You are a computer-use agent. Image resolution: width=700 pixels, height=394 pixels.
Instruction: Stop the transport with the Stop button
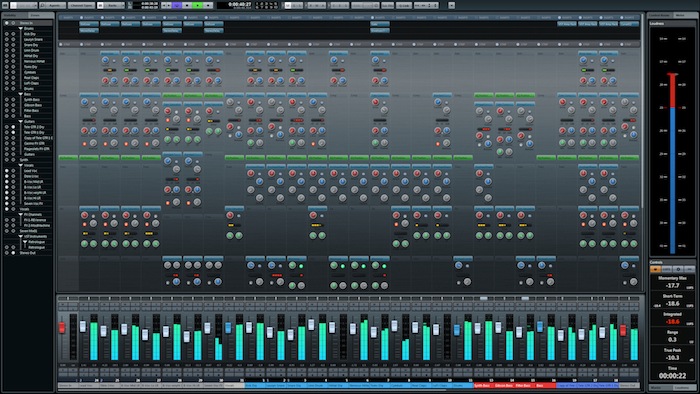pos(187,5)
